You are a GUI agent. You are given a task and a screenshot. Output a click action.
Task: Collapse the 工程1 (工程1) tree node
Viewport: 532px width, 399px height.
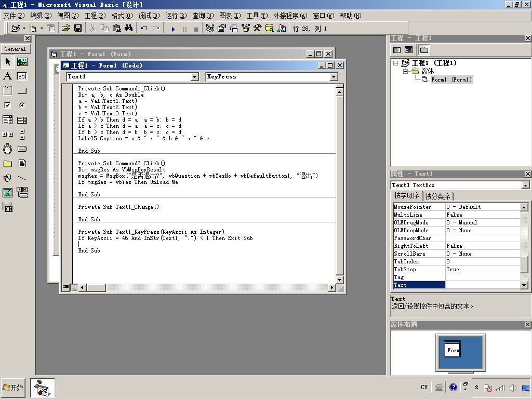coord(395,63)
